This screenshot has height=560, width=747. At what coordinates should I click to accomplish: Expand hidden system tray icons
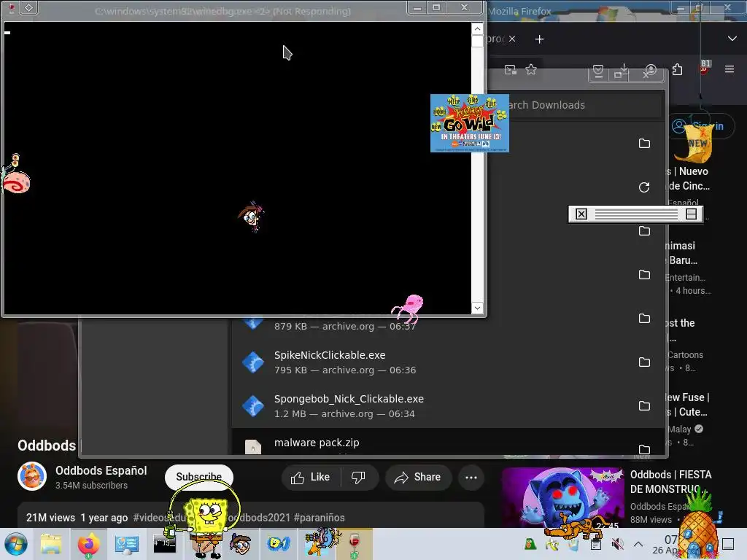click(638, 544)
